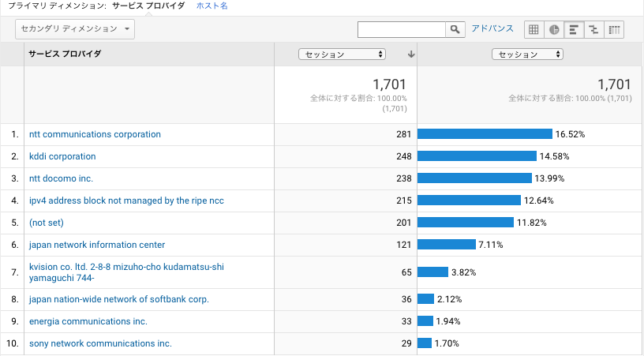Click the search magnifier button

[455, 29]
